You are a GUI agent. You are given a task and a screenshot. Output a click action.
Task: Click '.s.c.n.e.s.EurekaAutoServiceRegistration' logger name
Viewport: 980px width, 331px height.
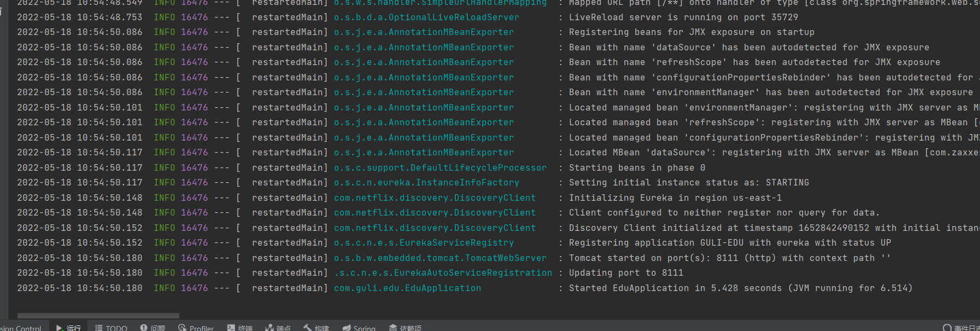[443, 273]
